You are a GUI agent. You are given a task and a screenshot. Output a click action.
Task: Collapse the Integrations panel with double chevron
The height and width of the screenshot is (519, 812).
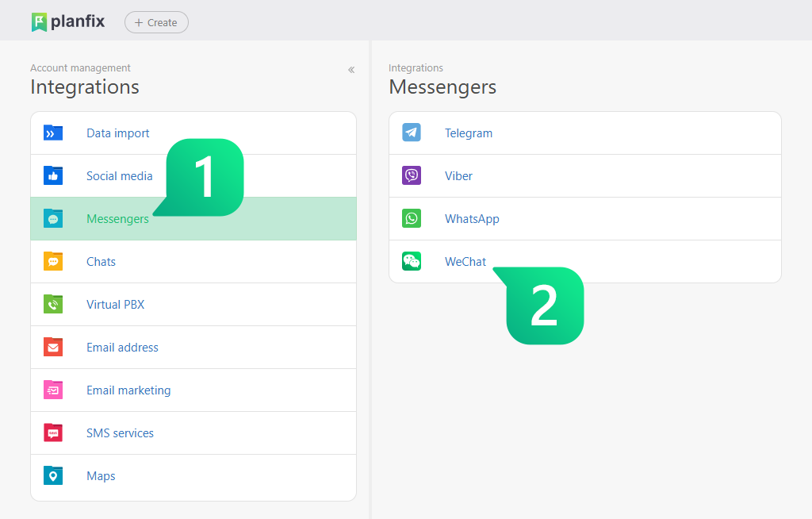(351, 70)
